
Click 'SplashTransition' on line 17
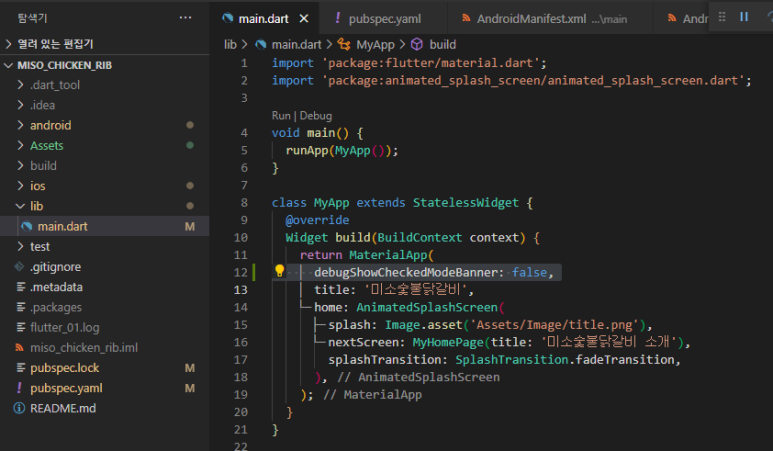(x=512, y=359)
